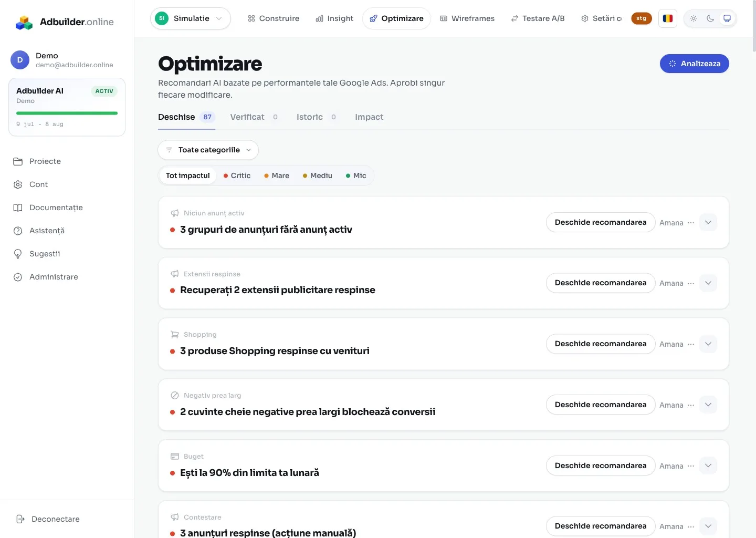This screenshot has width=756, height=538.
Task: Expand '2 cuvinte cheie negative' card
Action: [708, 405]
